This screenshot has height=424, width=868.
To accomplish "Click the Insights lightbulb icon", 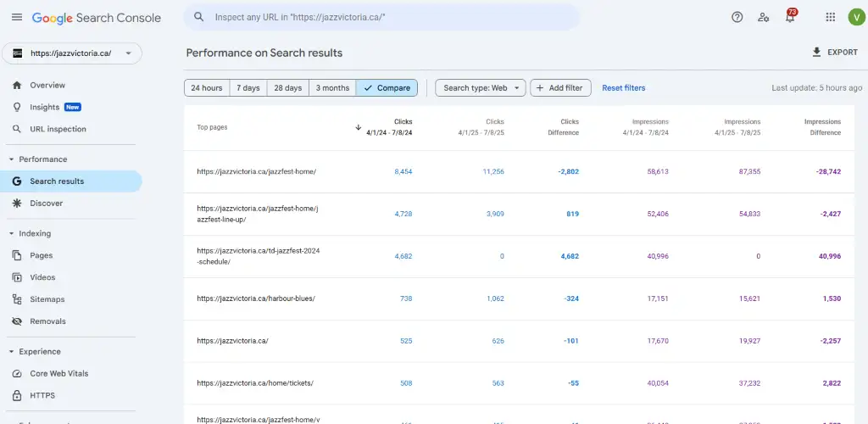I will tap(17, 108).
